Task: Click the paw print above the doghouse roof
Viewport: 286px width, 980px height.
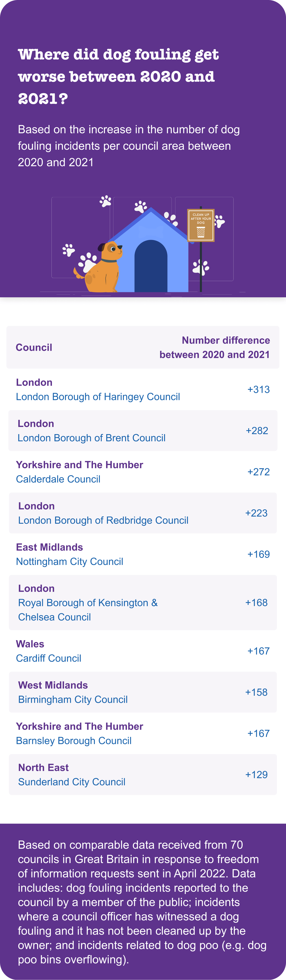Action: point(141,207)
